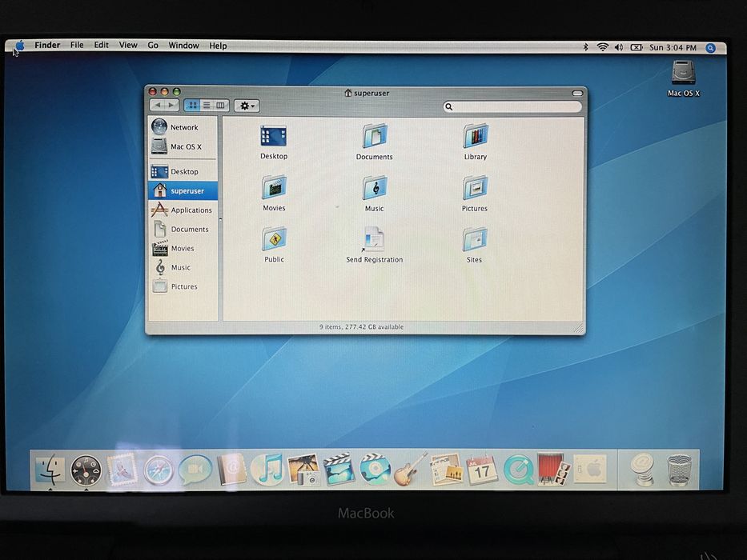Open iCal from the Dock
The image size is (747, 560).
pyautogui.click(x=482, y=470)
